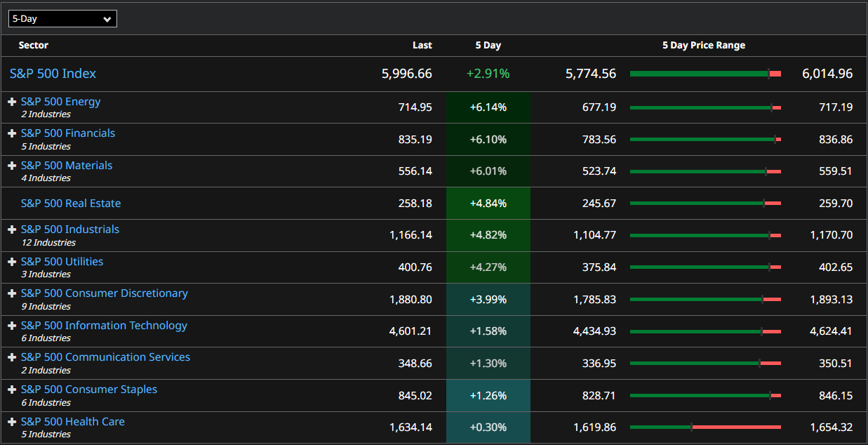Click the Energy last value 714.95
This screenshot has height=445, width=868.
click(x=415, y=107)
